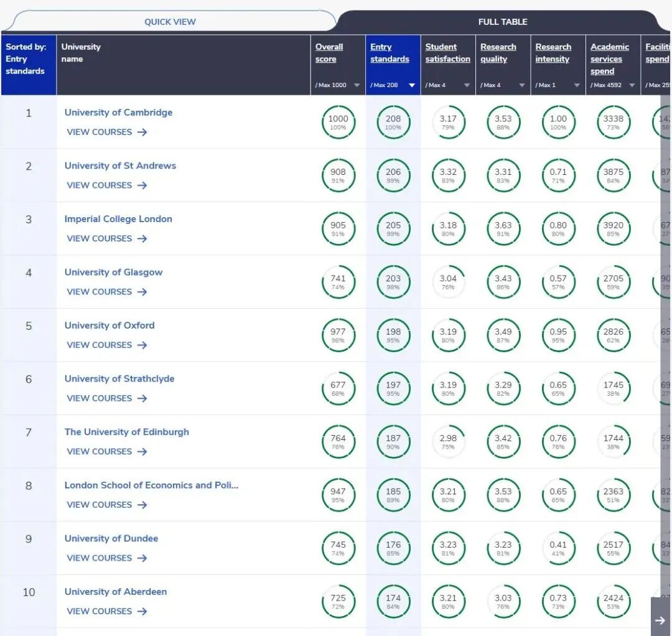Click Dundee research intensity 0.41 circle
Image resolution: width=672 pixels, height=636 pixels.
tap(558, 548)
